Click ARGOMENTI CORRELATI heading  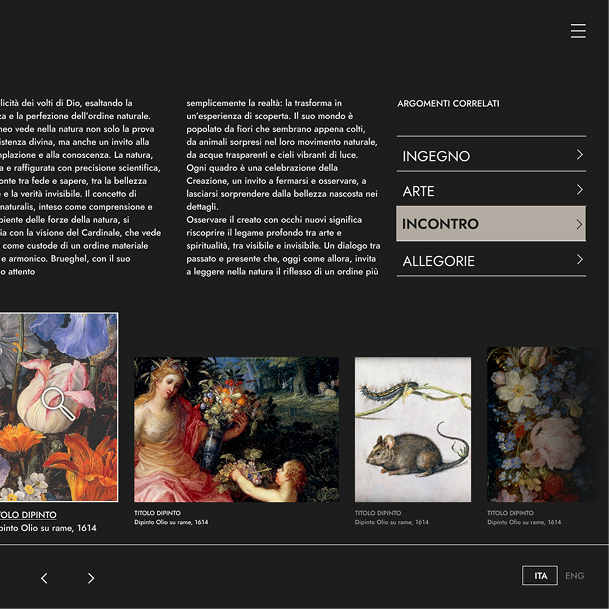pyautogui.click(x=448, y=103)
